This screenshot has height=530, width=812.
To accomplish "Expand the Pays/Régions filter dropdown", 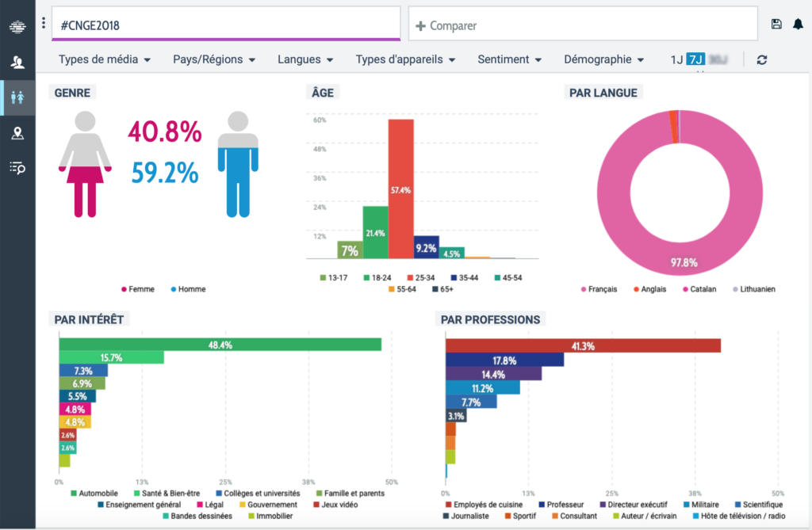I will tap(214, 59).
